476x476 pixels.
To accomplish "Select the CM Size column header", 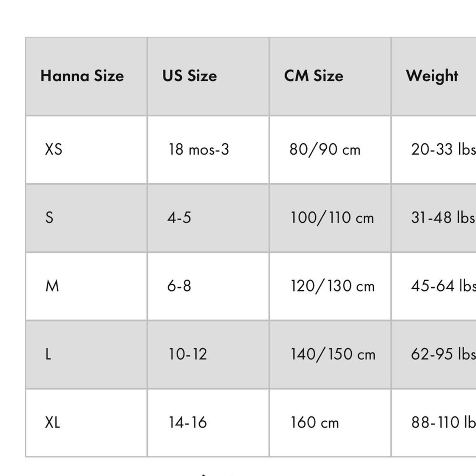I will click(x=314, y=76).
